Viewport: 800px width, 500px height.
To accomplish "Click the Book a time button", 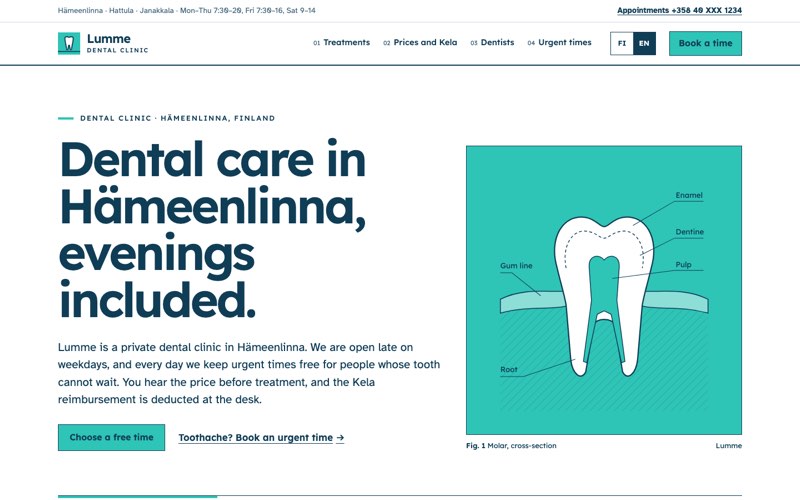I will (705, 43).
